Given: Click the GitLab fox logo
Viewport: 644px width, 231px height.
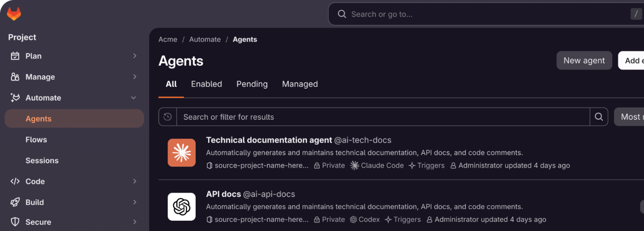Looking at the screenshot, I should 14,14.
